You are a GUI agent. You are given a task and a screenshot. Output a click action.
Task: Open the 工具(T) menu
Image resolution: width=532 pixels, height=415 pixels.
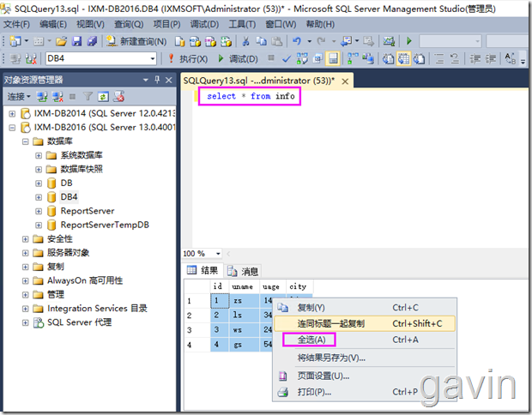[x=242, y=24]
